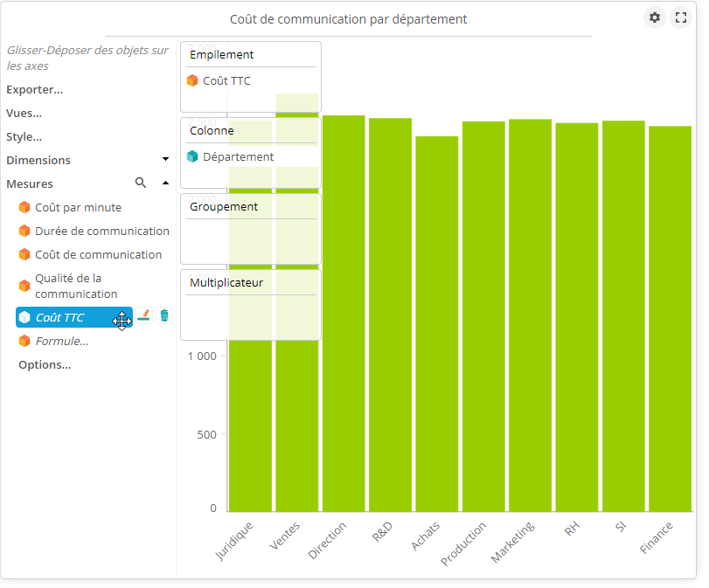Expand the Dimensions section arrow
Viewport: 709px width, 588px height.
[165, 160]
